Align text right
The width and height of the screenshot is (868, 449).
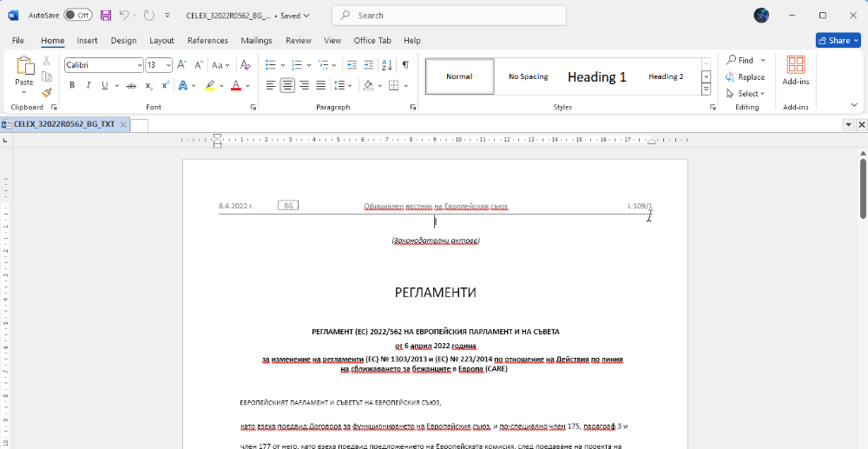pos(304,86)
